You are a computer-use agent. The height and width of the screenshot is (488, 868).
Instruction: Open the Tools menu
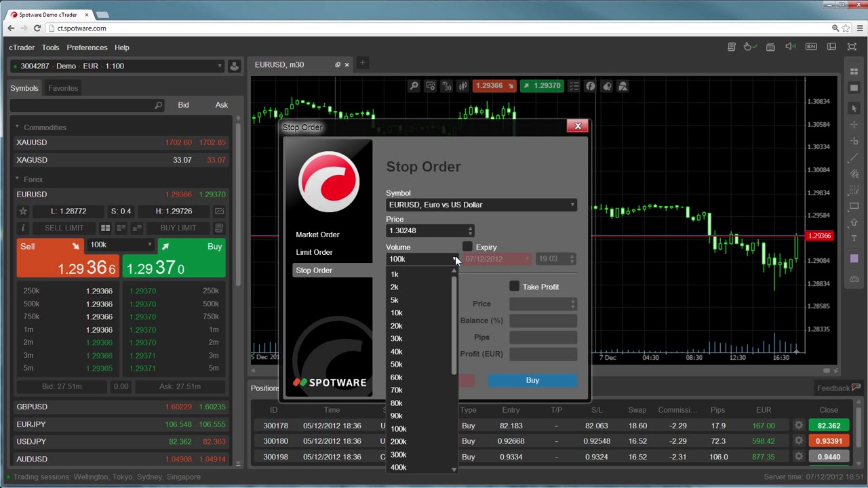[x=50, y=47]
